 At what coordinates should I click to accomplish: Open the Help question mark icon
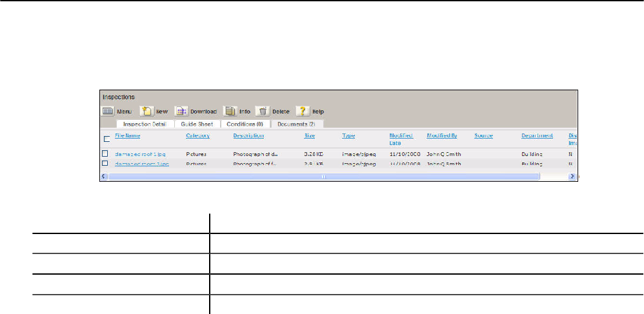tap(302, 112)
